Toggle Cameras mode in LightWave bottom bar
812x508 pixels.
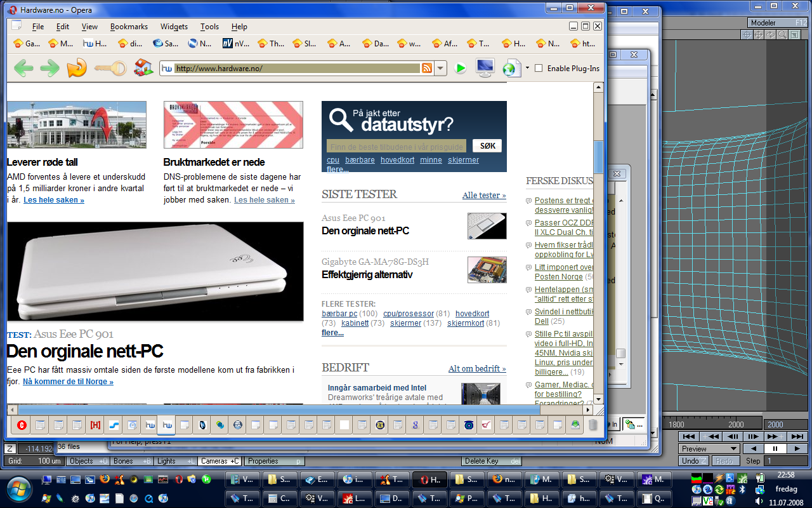(x=221, y=461)
